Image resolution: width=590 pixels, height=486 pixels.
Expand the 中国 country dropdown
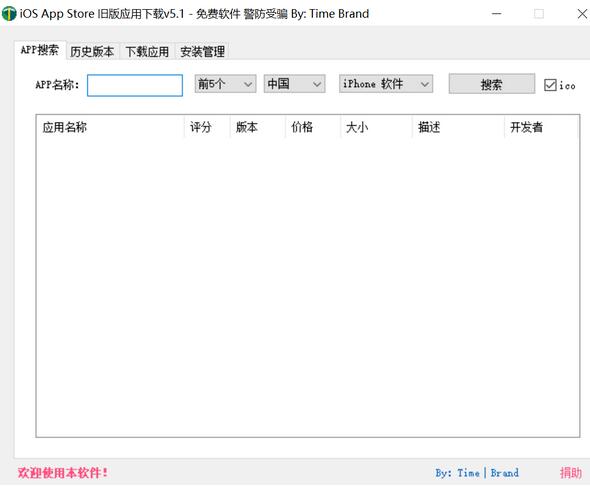[x=294, y=84]
